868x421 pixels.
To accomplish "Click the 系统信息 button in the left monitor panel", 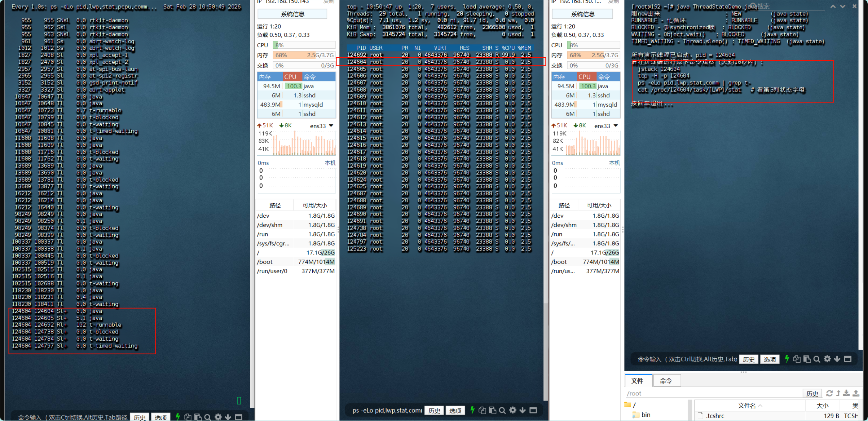I will [x=292, y=14].
